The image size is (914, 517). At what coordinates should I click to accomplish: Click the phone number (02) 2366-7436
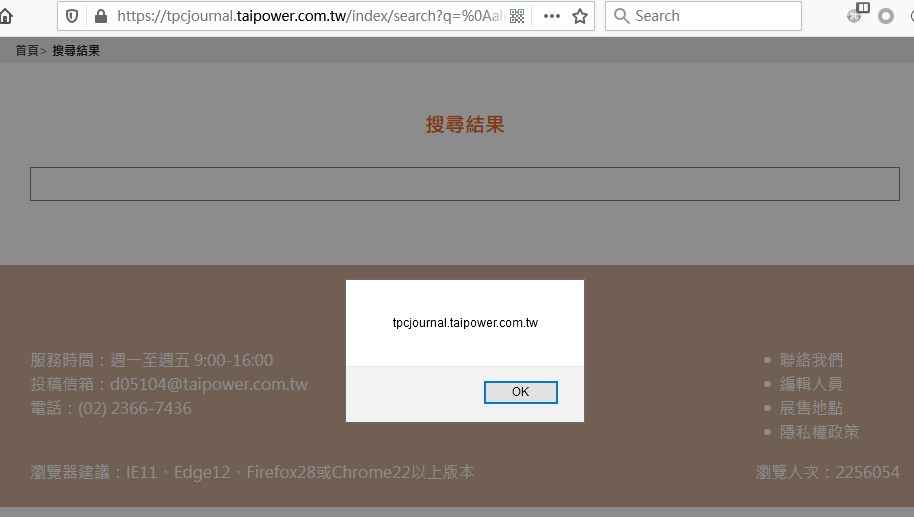tap(135, 408)
